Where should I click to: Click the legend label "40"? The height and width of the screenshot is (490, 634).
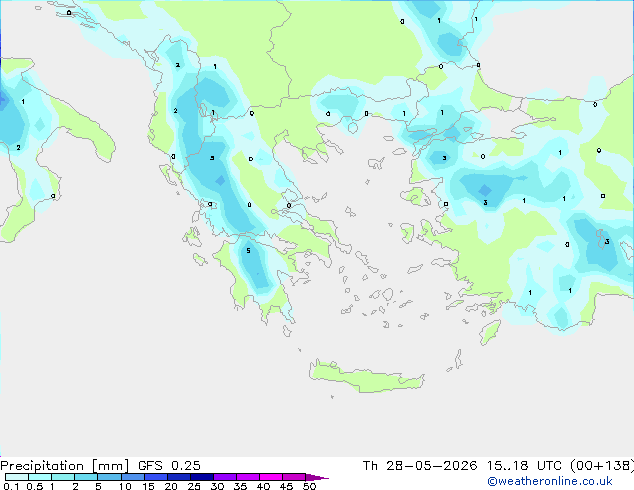pos(263,486)
